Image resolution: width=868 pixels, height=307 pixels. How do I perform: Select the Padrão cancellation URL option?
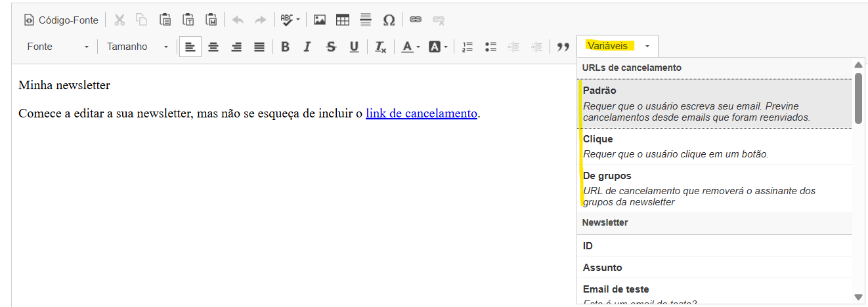coord(715,104)
